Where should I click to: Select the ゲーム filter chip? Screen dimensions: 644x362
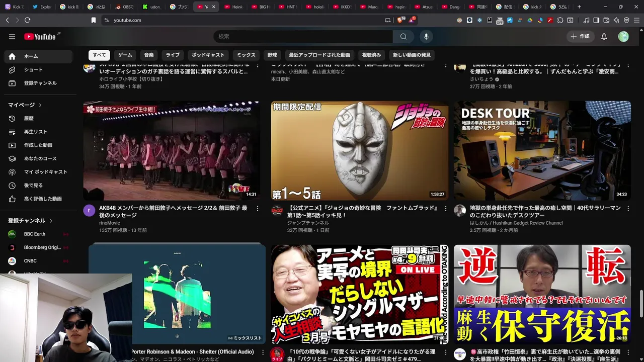point(125,55)
